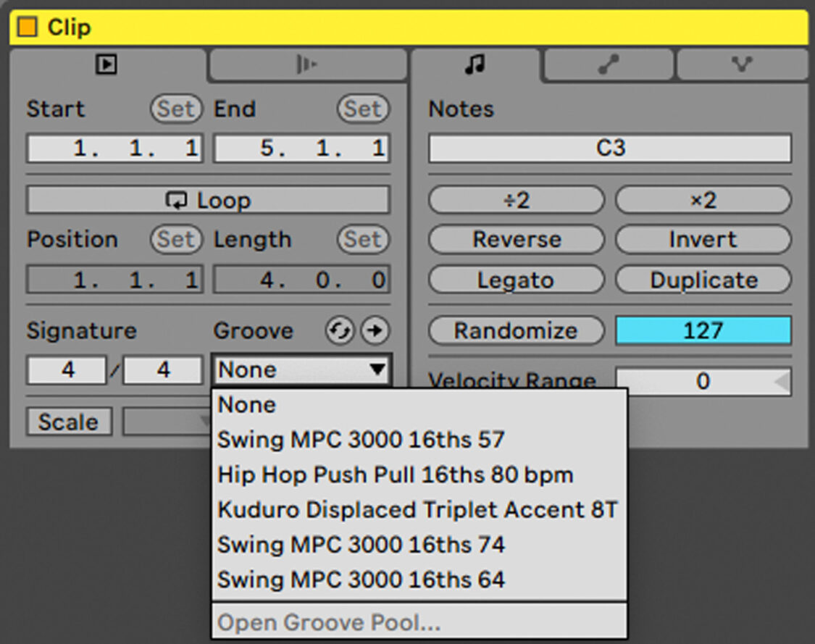Click the Loop button with loop icon
The height and width of the screenshot is (644, 815).
(x=208, y=200)
